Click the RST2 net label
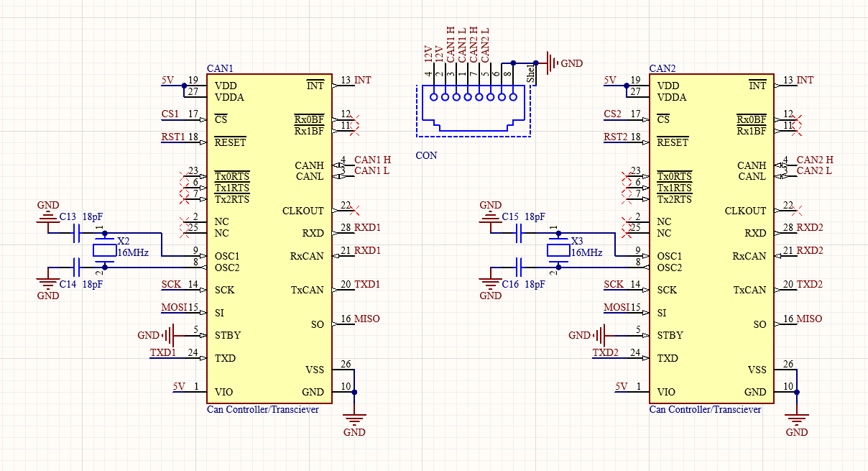The image size is (868, 471). (616, 137)
